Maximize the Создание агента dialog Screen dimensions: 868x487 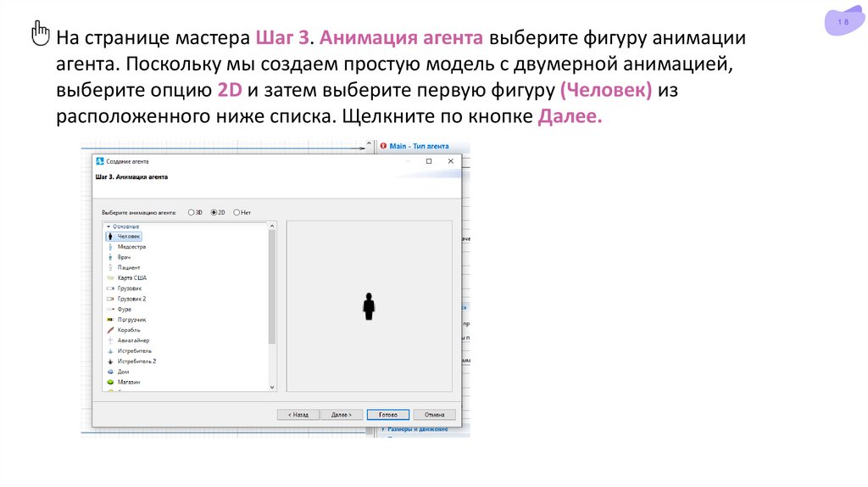(429, 161)
